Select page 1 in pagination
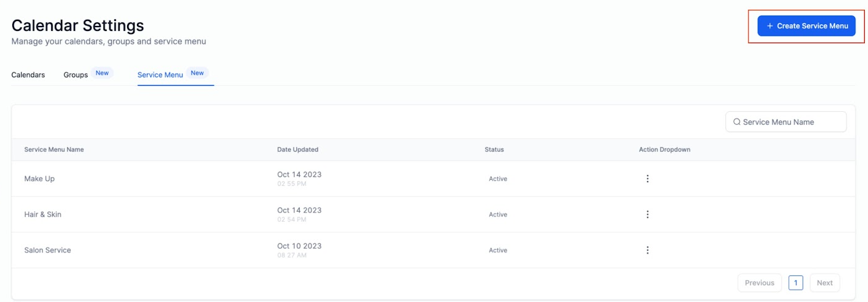This screenshot has width=868, height=302. pyautogui.click(x=796, y=283)
